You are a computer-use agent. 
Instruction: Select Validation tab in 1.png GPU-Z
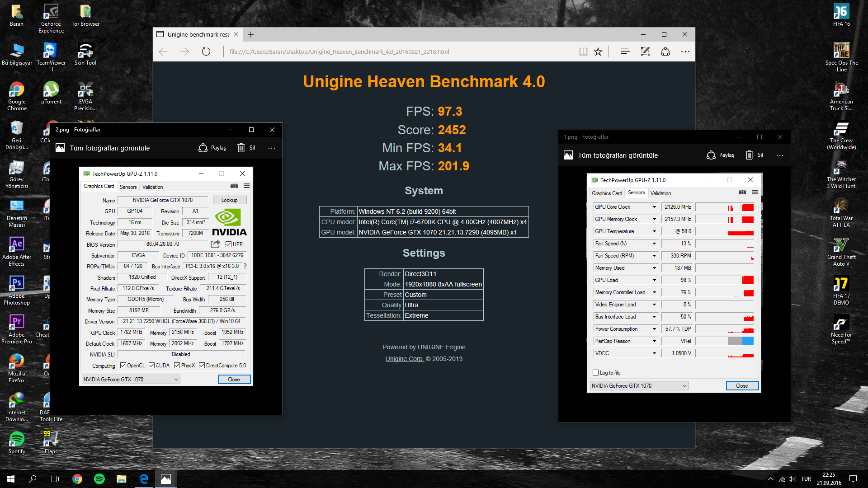tap(660, 193)
